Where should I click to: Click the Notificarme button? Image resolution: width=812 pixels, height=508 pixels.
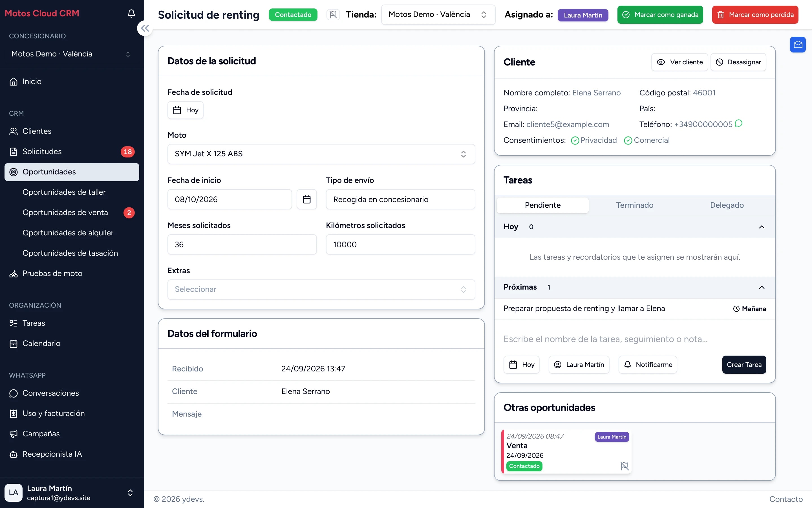[648, 365]
